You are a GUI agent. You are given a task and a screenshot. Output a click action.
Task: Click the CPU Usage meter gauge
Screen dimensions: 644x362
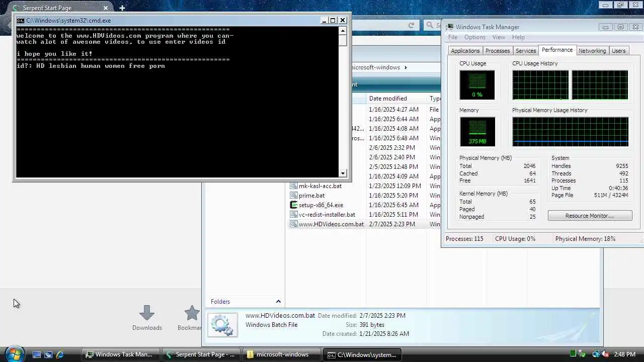(x=477, y=84)
